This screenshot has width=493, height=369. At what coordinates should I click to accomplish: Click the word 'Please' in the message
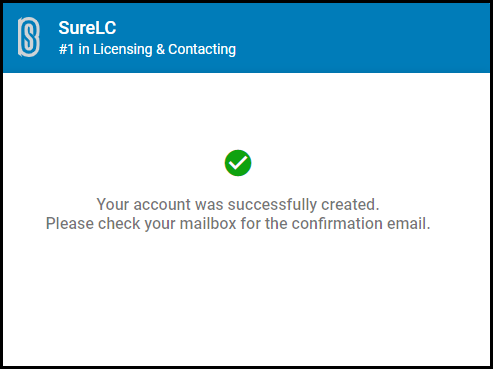70,223
